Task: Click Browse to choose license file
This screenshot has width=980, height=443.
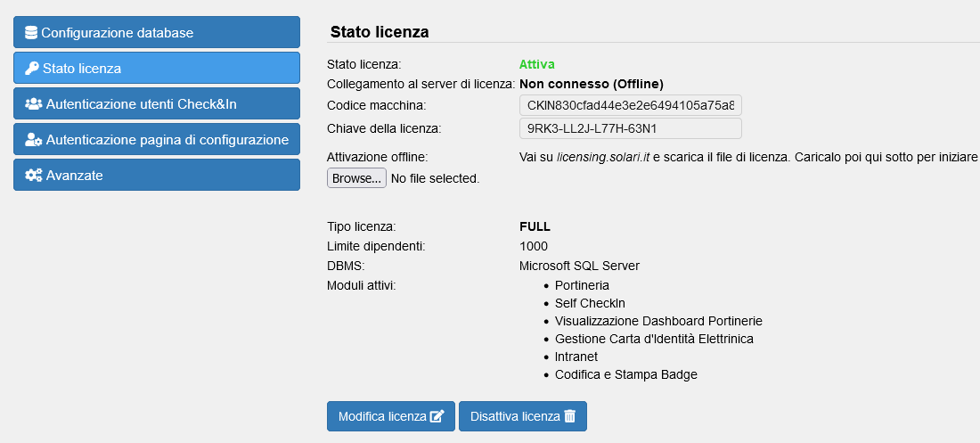Action: [356, 178]
